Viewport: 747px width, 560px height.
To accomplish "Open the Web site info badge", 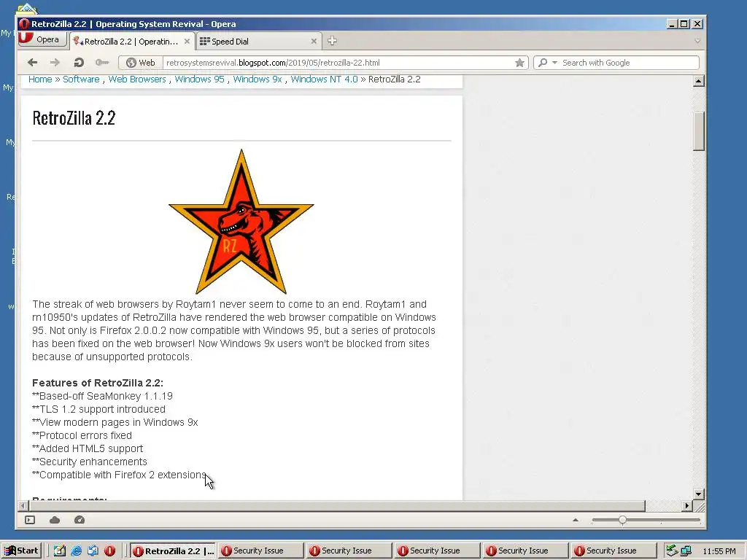I will (x=141, y=63).
